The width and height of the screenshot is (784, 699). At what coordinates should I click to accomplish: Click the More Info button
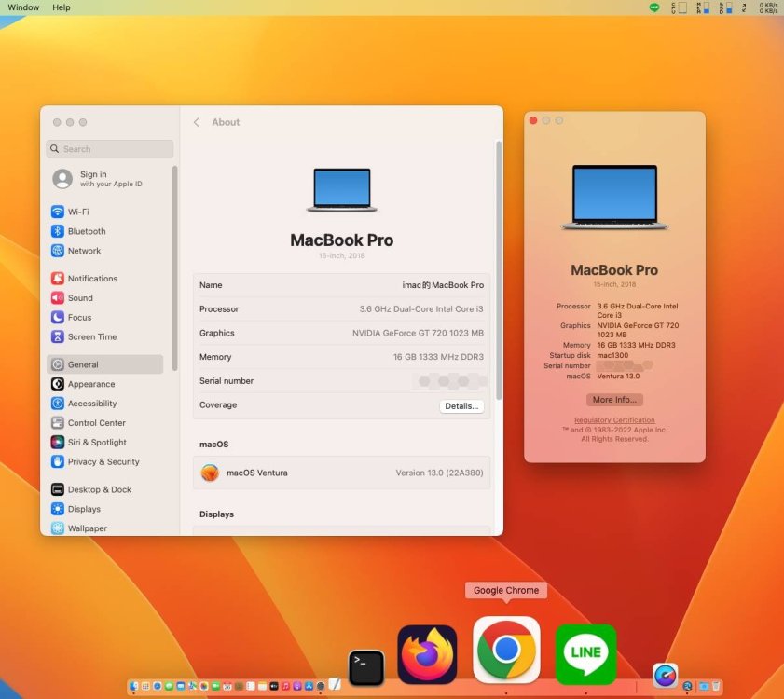tap(614, 400)
